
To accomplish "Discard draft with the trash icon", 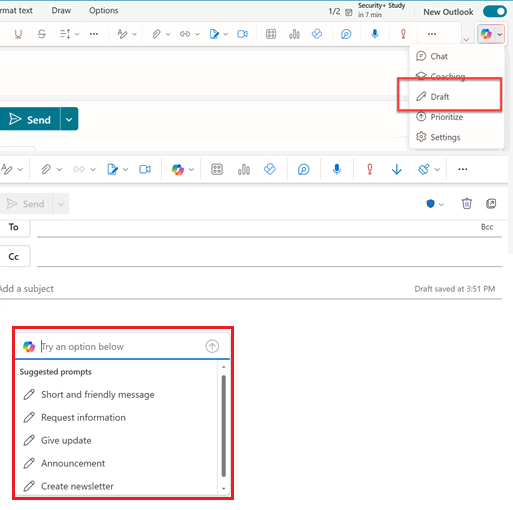I will point(467,203).
